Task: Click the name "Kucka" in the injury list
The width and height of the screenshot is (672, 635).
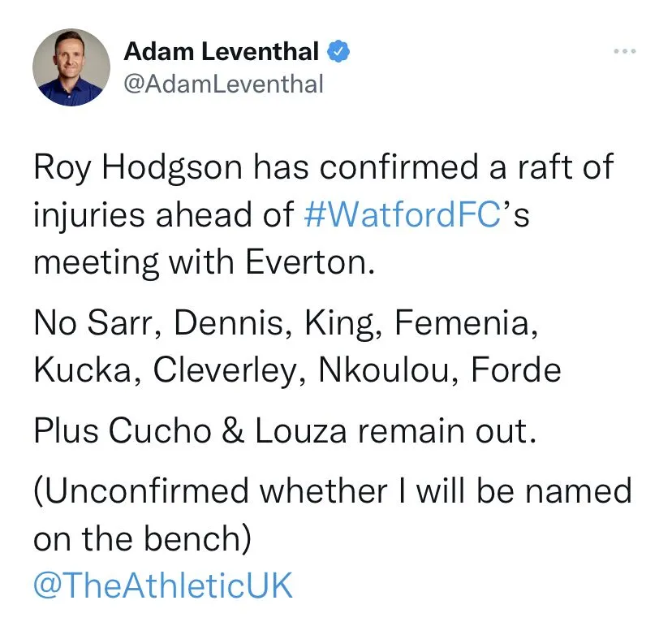Action: click(80, 369)
